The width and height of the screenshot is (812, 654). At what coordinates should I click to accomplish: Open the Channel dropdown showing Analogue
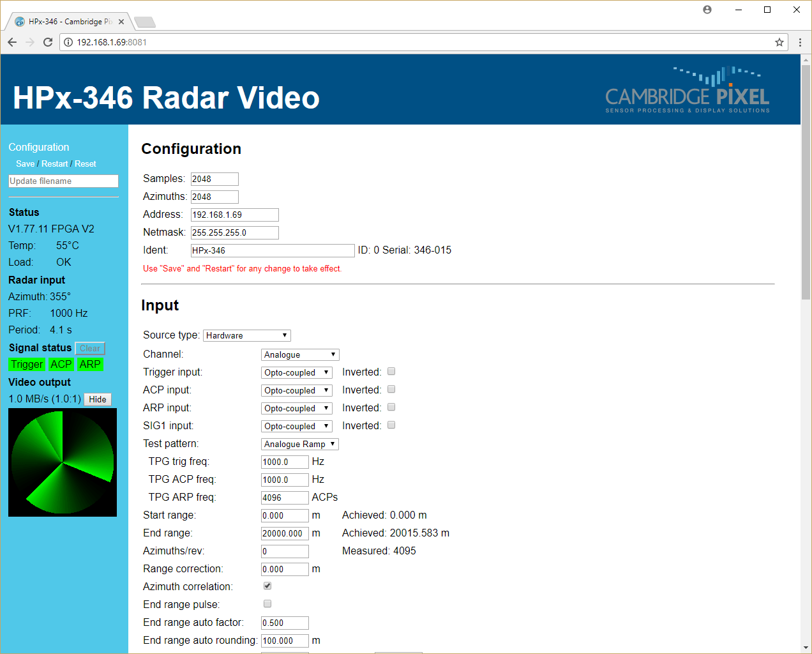tap(299, 354)
